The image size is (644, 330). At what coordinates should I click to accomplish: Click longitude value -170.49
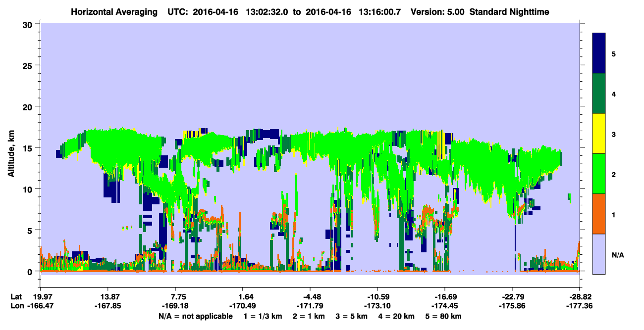pos(243,306)
